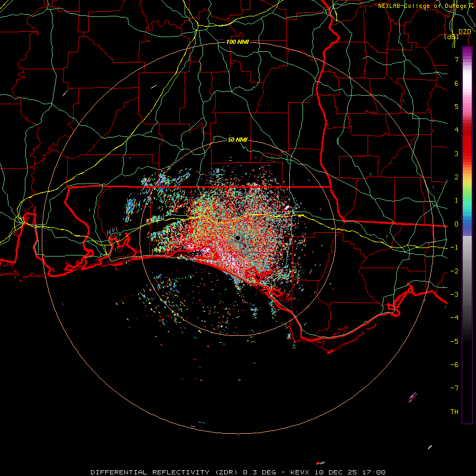The image size is (476, 476).
Task: Click the '-1' value on color scale
Action: 454,248
